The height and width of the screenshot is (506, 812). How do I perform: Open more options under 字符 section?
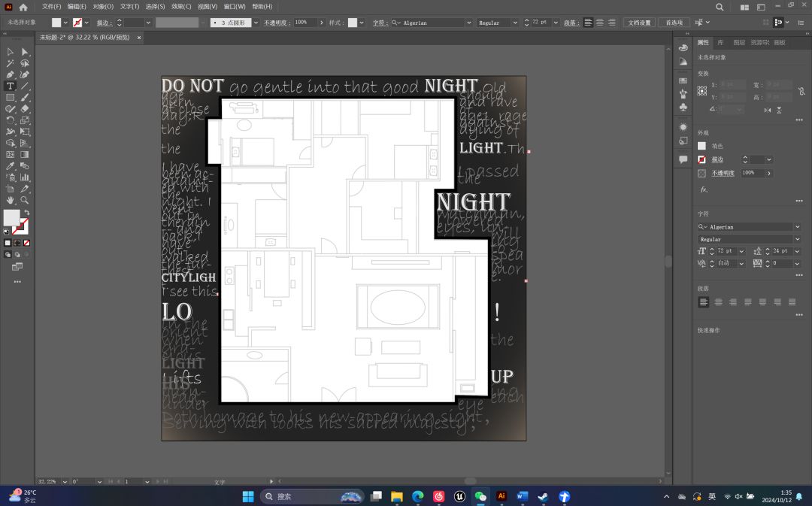point(799,275)
